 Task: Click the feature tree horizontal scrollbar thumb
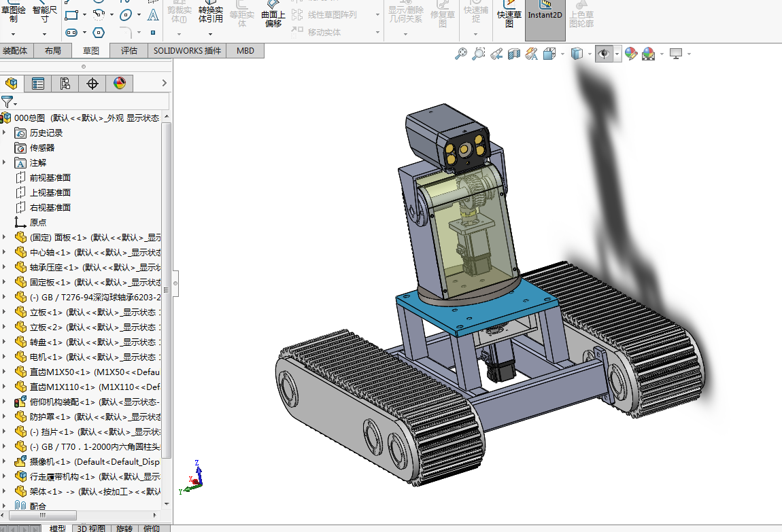[41, 516]
